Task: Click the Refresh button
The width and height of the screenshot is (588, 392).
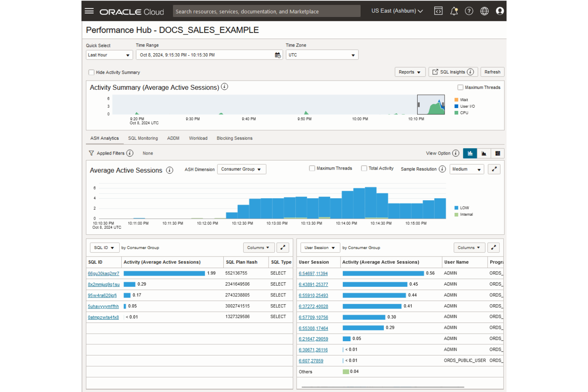Action: [x=492, y=72]
